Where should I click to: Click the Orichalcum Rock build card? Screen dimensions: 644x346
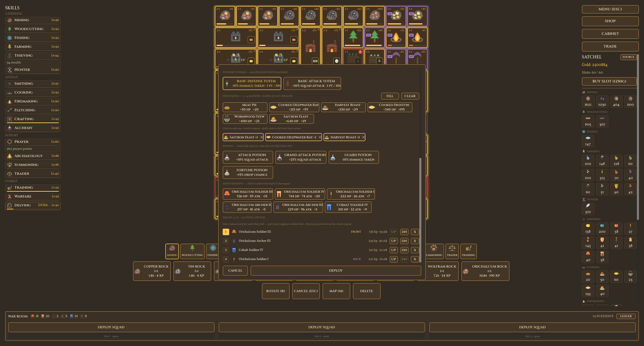(x=485, y=271)
